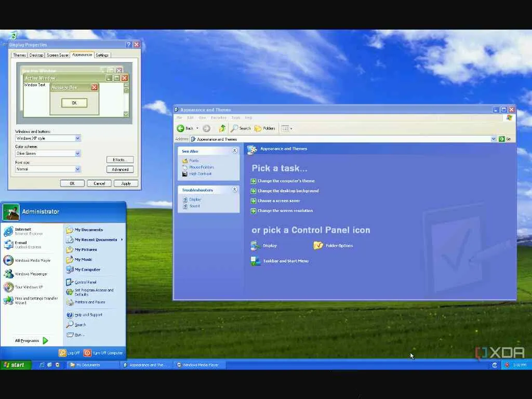Choose Change the screen resolution task
Viewport: 532px width, 399px height.
click(x=285, y=210)
